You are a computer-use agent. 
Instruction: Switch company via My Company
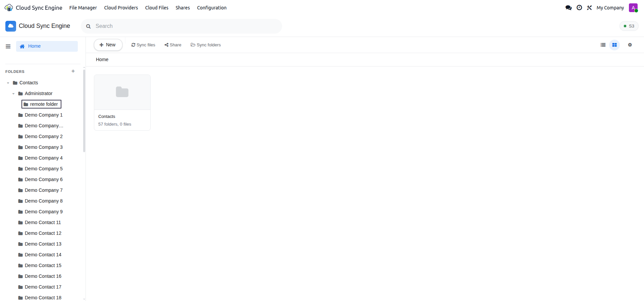click(x=610, y=8)
